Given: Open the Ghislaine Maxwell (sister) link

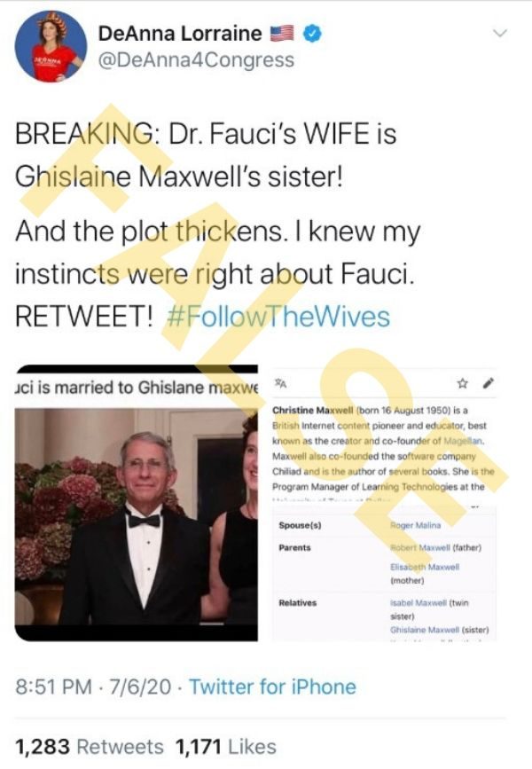Looking at the screenshot, I should pyautogui.click(x=439, y=629).
